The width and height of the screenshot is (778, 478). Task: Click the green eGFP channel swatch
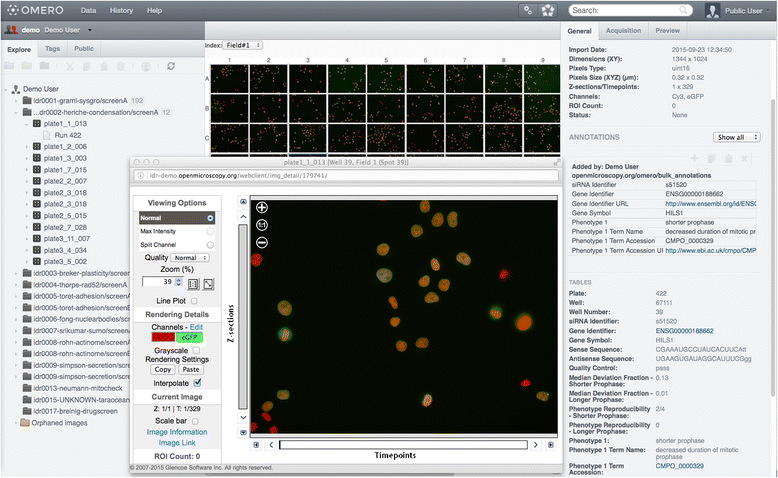(192, 338)
